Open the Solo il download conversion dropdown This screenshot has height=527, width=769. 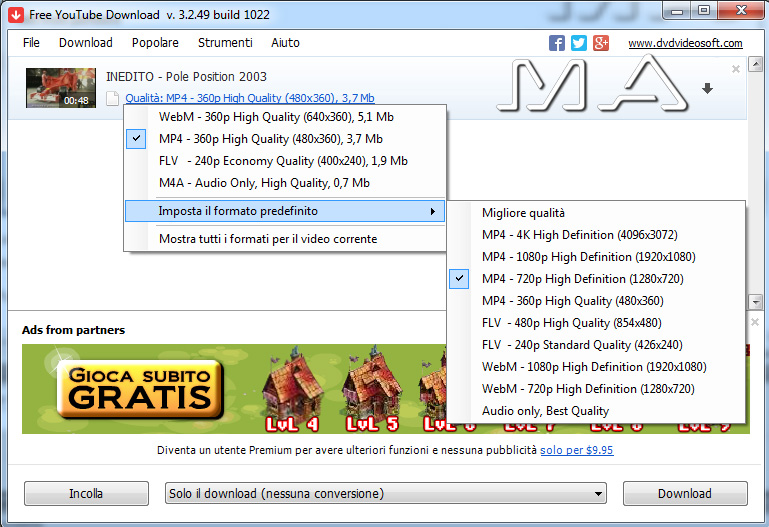click(385, 493)
